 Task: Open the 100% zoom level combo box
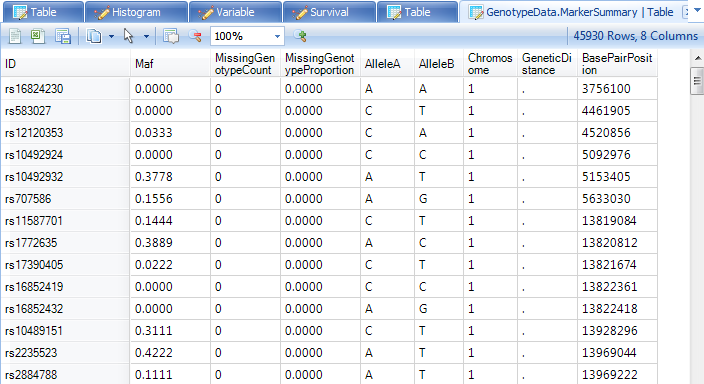click(247, 36)
